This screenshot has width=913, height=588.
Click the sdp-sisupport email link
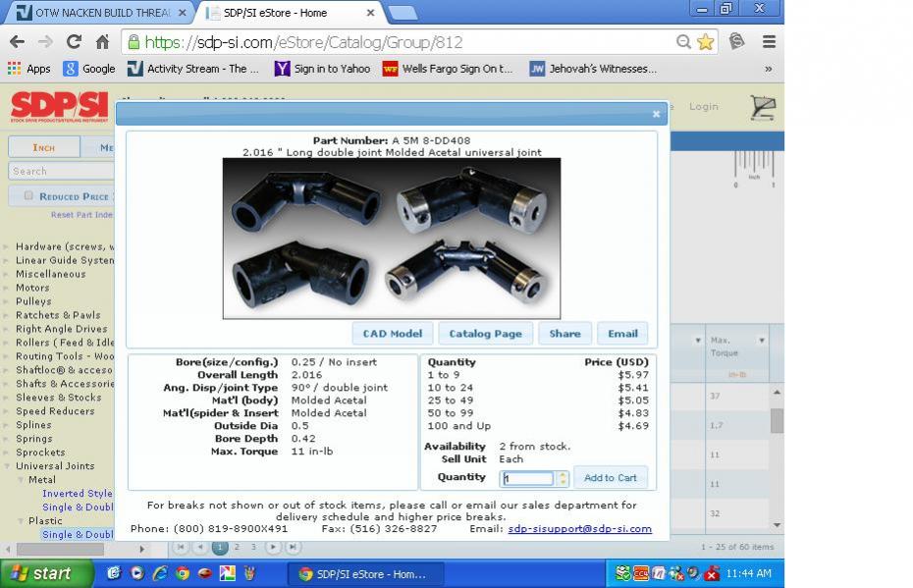click(579, 529)
